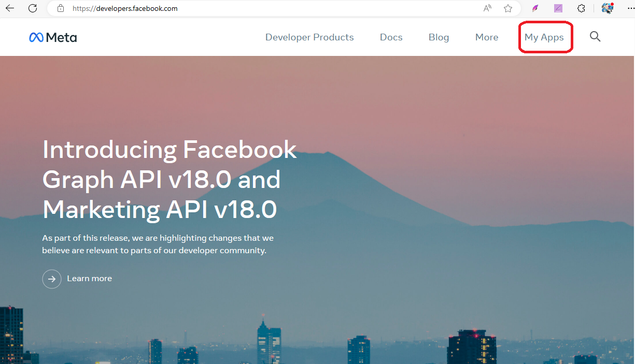Click the Meta logo
Image resolution: width=635 pixels, height=364 pixels.
(x=53, y=37)
